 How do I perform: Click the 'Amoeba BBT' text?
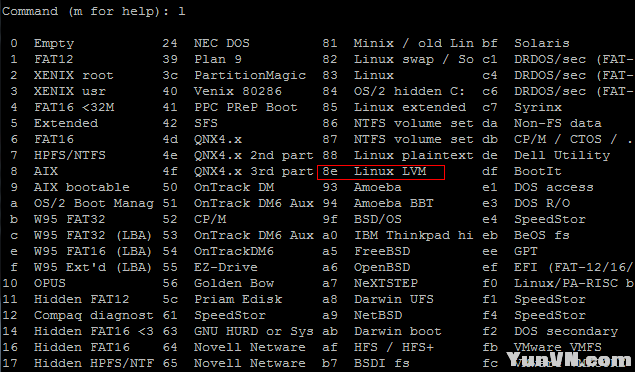point(393,203)
